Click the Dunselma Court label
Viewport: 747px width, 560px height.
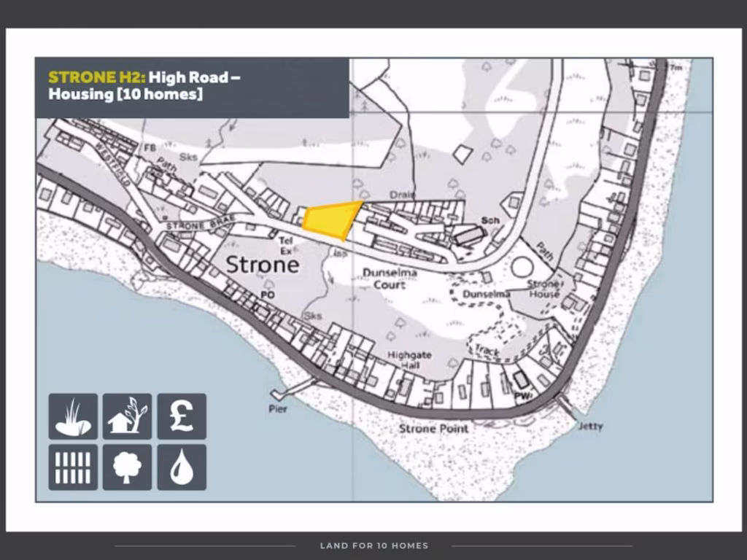coord(390,279)
